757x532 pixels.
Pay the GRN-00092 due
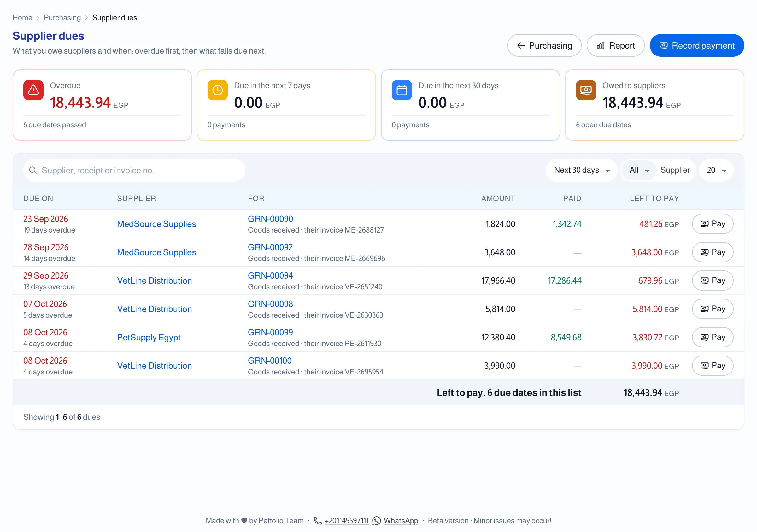(x=713, y=252)
